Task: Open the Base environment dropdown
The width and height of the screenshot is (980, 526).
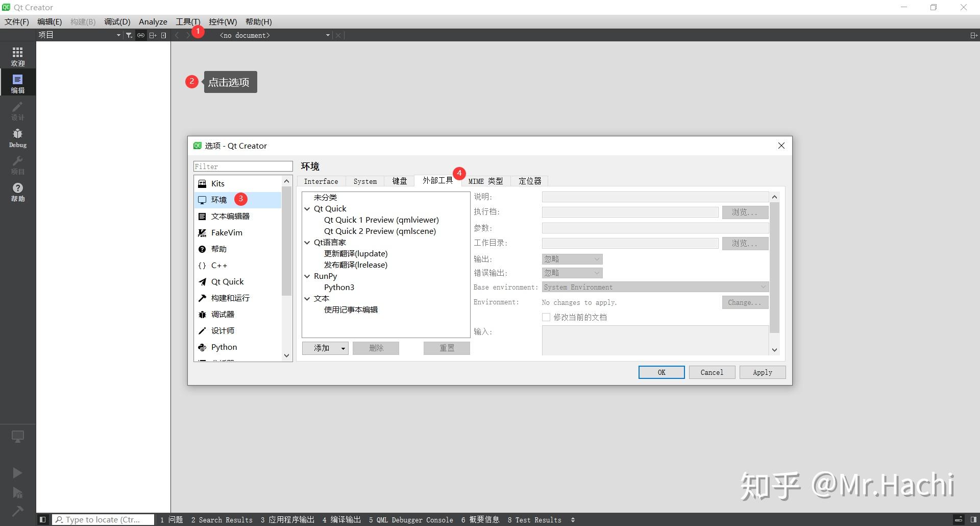Action: point(655,288)
